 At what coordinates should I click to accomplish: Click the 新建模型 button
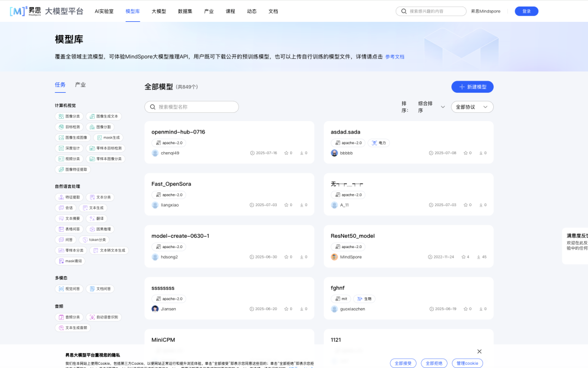(472, 87)
